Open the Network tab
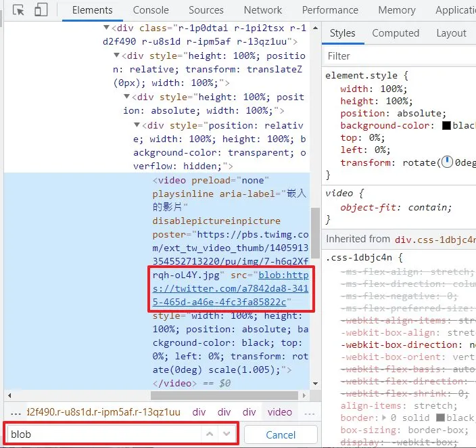Screen dimensions: 476x448 pos(263,10)
